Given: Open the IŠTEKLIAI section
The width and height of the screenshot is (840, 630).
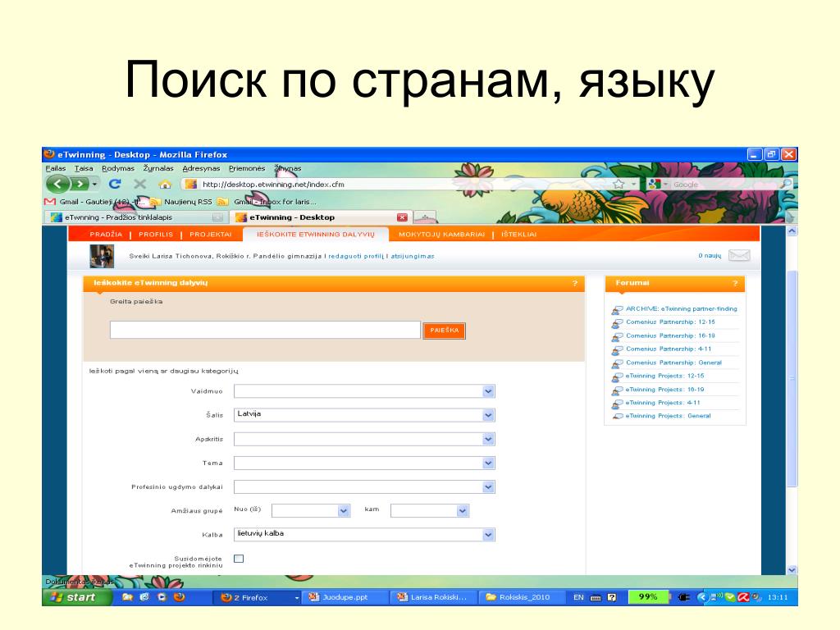Looking at the screenshot, I should click(518, 234).
